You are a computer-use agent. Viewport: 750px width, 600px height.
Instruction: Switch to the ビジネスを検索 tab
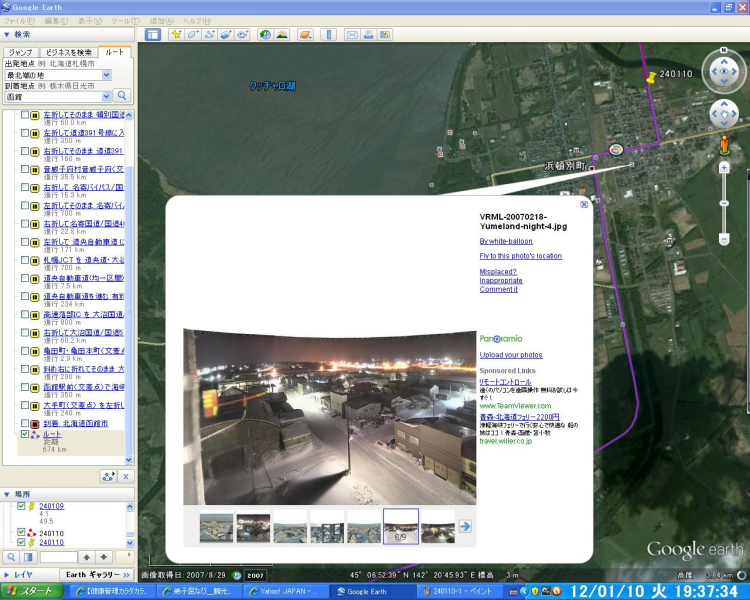[68, 52]
